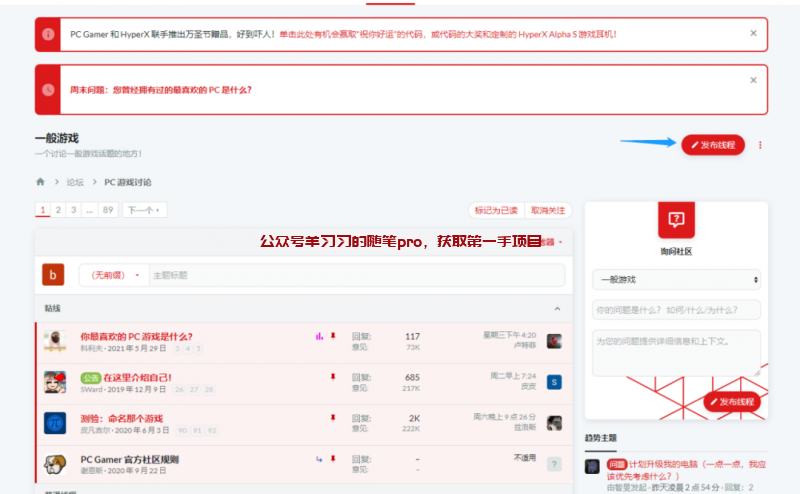Click the red question mark community icon
Viewport: 800px width, 494px height.
[676, 218]
